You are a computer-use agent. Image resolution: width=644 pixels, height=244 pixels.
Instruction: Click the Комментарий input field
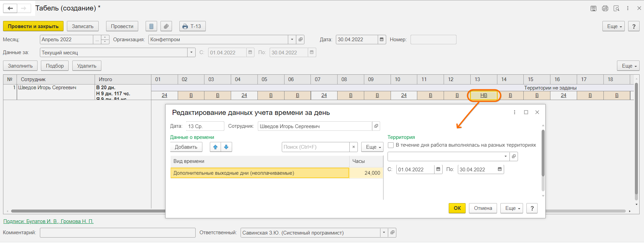118,233
